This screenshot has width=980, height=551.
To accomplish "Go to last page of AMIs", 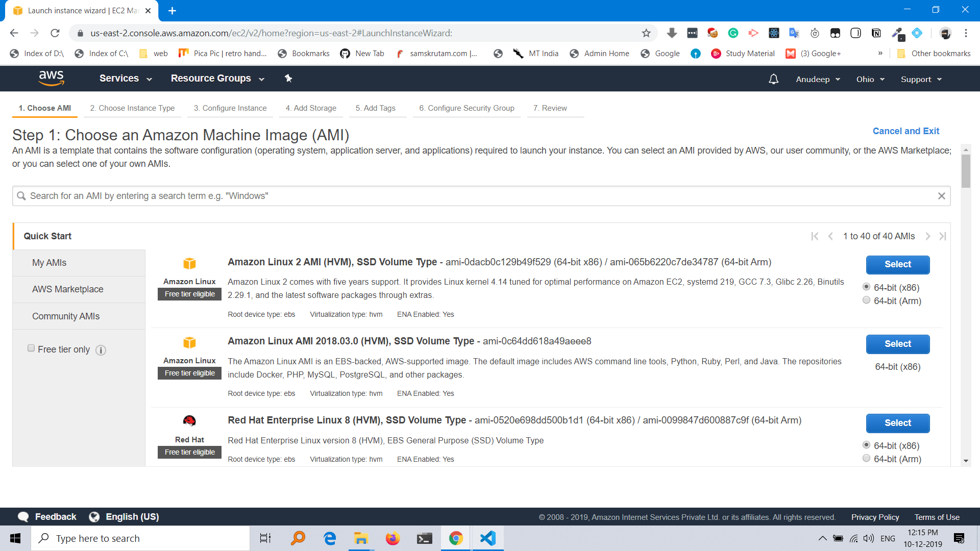I will click(x=943, y=236).
